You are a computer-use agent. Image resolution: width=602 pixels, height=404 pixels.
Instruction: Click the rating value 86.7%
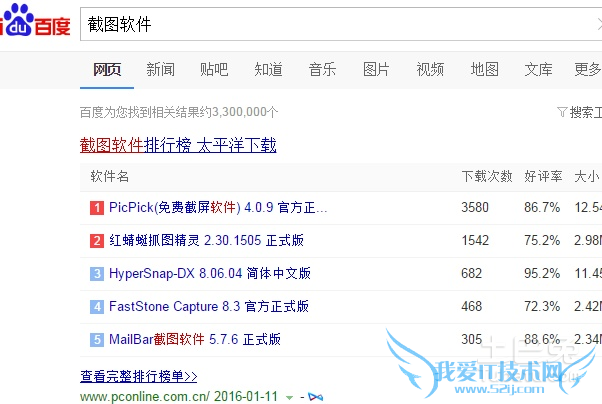coord(542,207)
